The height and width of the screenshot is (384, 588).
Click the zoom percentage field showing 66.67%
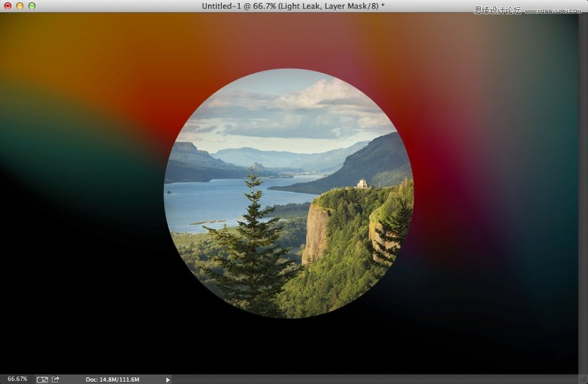pyautogui.click(x=18, y=379)
